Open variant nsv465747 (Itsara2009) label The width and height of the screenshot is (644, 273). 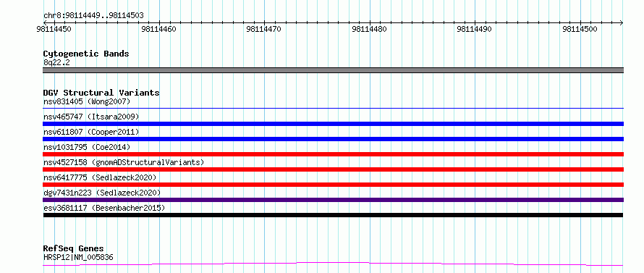coord(91,117)
